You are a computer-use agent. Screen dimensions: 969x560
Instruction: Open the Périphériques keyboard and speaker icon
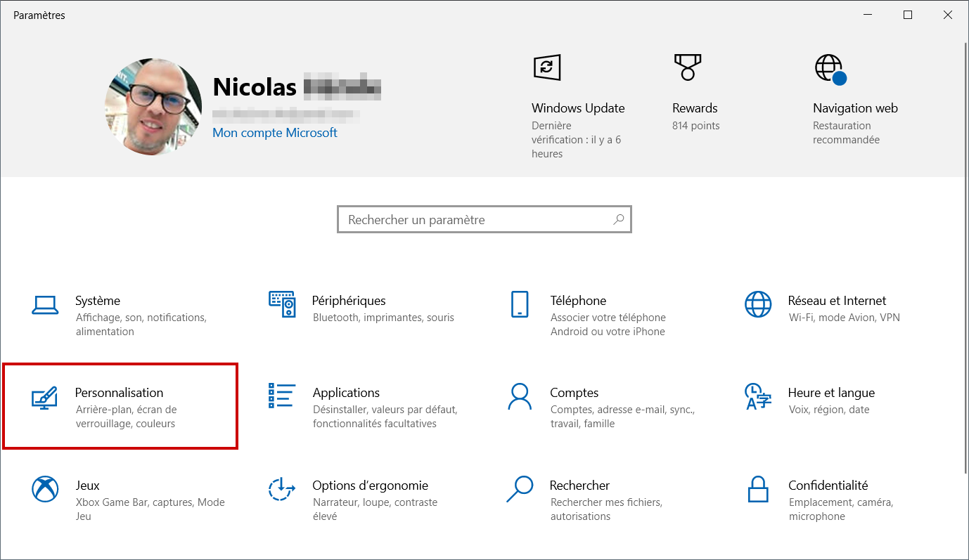[282, 304]
